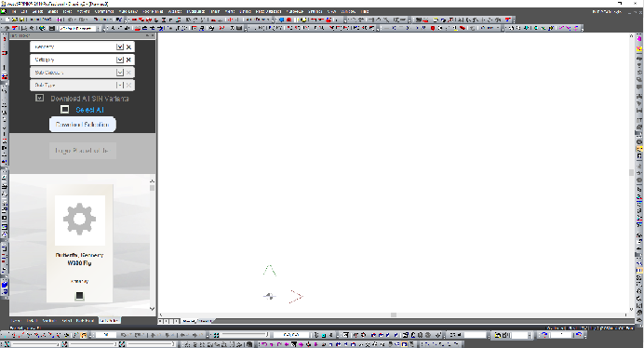
Task: Check the box on the Butterfly W300 card
Action: point(80,295)
